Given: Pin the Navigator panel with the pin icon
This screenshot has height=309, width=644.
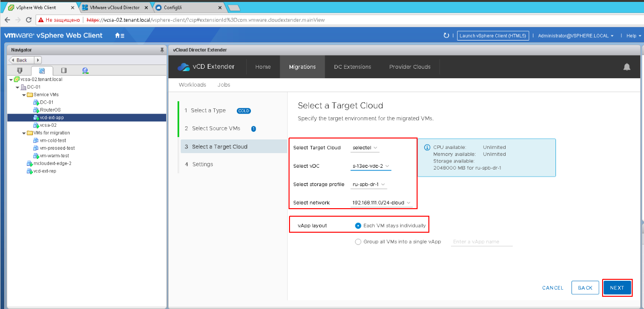Looking at the screenshot, I should [162, 49].
